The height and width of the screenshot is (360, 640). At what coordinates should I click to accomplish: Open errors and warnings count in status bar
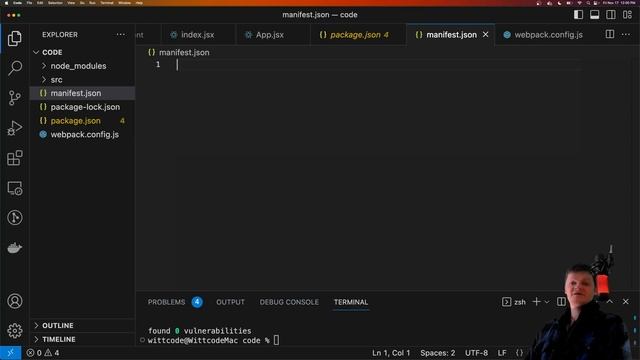(43, 353)
